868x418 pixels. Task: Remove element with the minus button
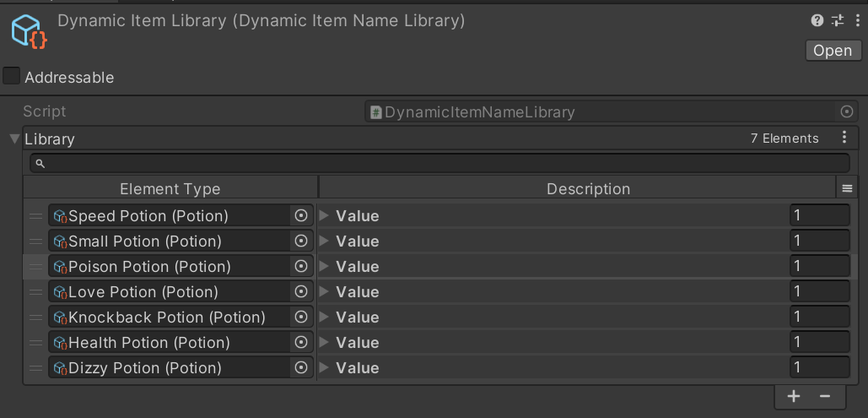[825, 396]
